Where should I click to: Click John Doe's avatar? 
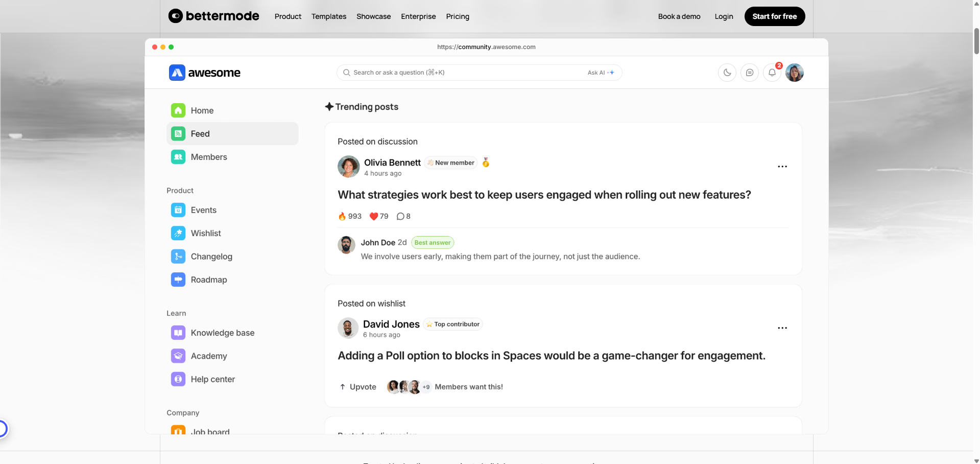point(347,245)
